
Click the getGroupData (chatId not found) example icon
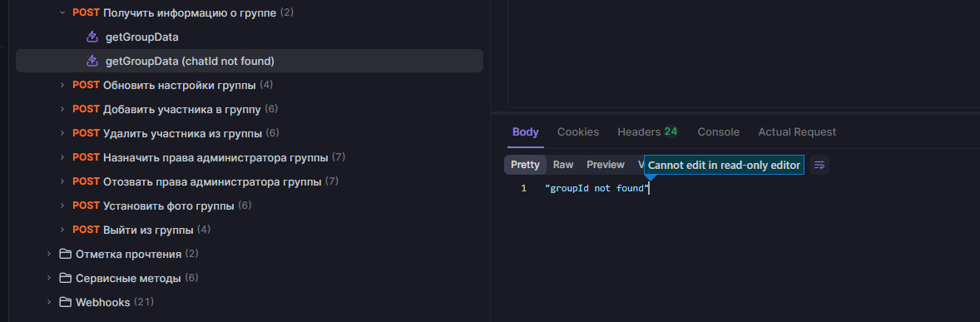point(92,62)
